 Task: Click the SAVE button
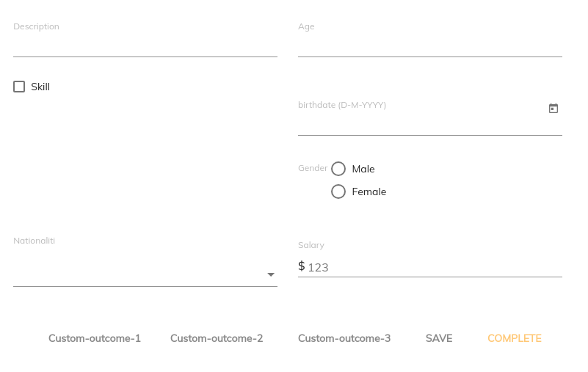point(439,338)
